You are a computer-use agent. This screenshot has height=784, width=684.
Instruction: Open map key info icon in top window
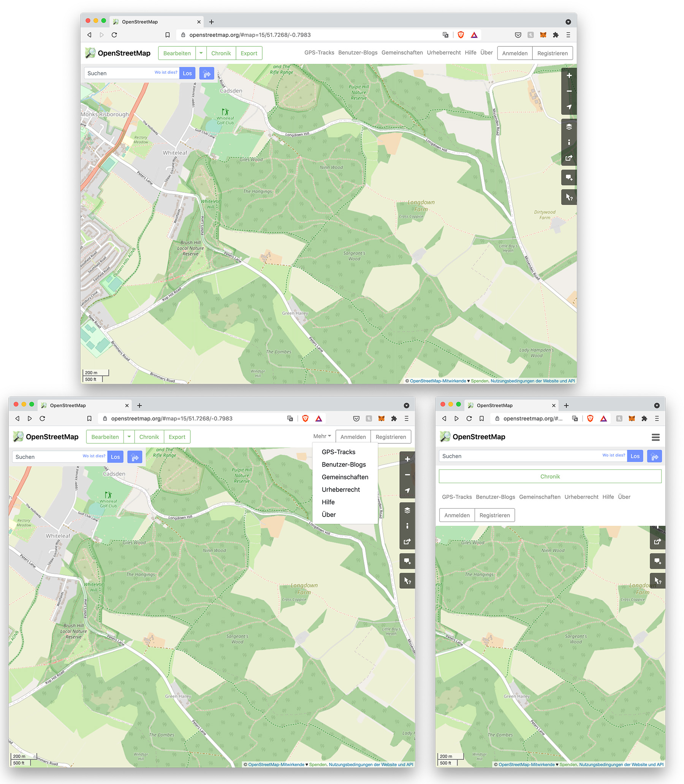(x=569, y=142)
